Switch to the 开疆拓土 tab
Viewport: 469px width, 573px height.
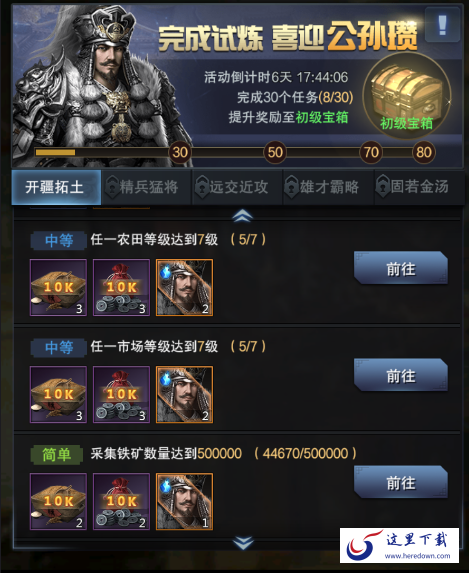coord(56,187)
